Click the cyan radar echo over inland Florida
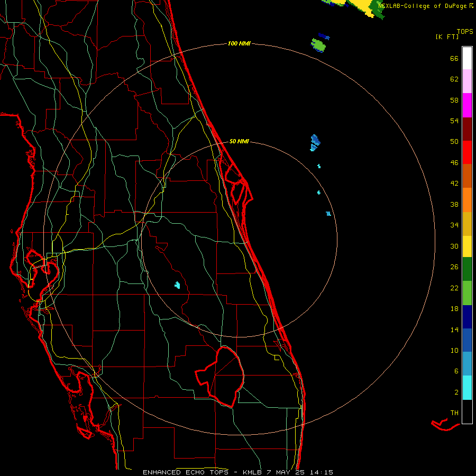Image resolution: width=476 pixels, height=476 pixels. pos(178,285)
